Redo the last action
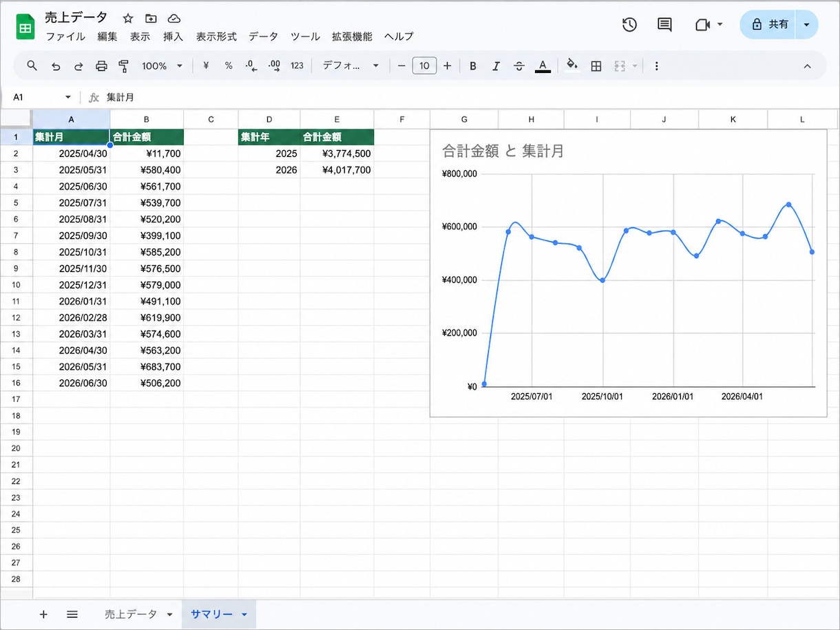 [78, 66]
